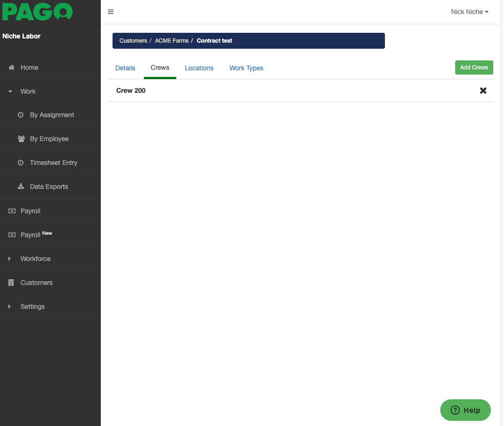
Task: Expand the Workforce sidebar section
Action: coord(9,259)
